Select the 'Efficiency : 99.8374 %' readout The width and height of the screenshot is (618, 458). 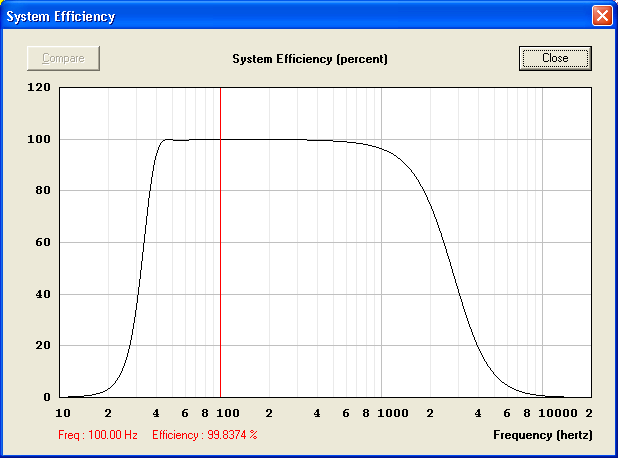205,435
